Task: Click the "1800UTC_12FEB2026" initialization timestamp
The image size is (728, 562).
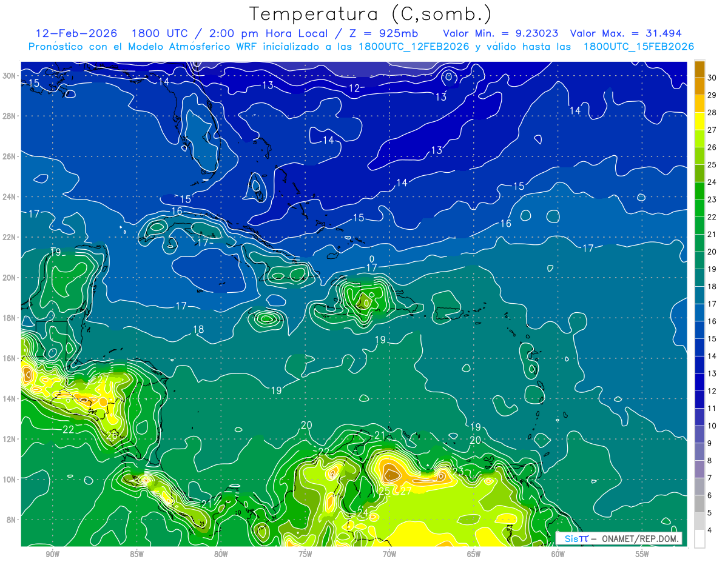Action: tap(413, 47)
